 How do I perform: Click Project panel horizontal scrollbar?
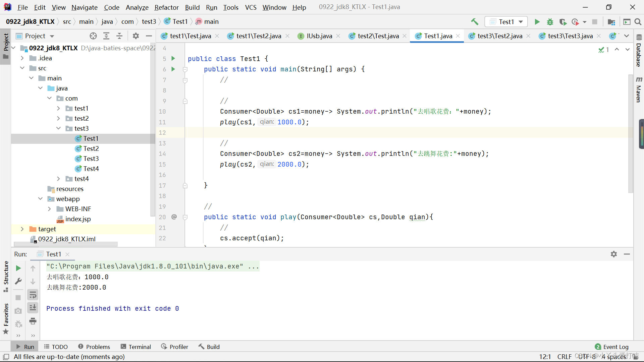pyautogui.click(x=65, y=244)
